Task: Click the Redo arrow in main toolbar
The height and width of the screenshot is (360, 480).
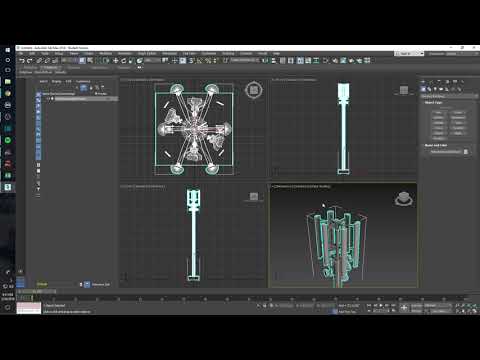Action: pos(30,61)
